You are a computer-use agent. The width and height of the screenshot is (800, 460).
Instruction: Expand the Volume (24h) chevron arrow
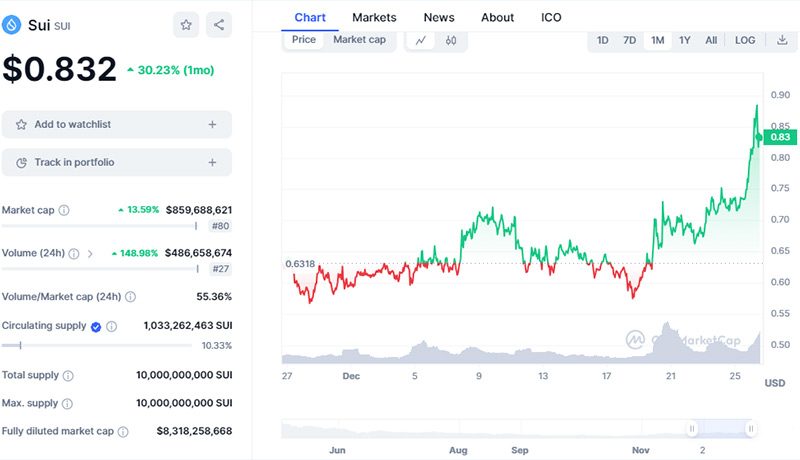pos(90,254)
